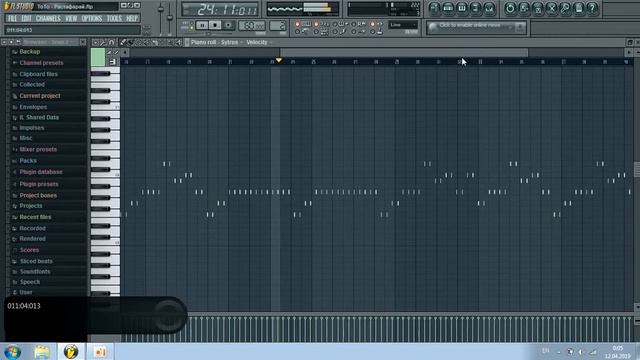The image size is (640, 360).
Task: Pause playback with the pause button
Action: tap(202, 25)
